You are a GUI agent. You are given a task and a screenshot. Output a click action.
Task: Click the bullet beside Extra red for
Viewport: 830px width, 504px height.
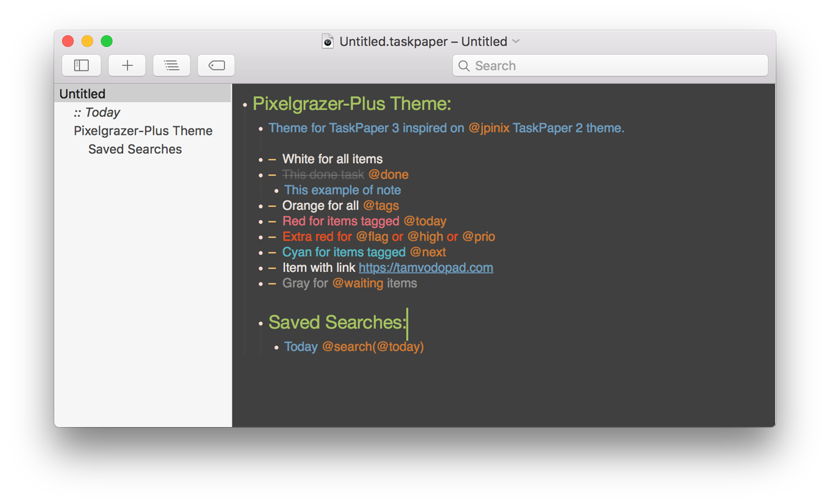[x=261, y=238]
